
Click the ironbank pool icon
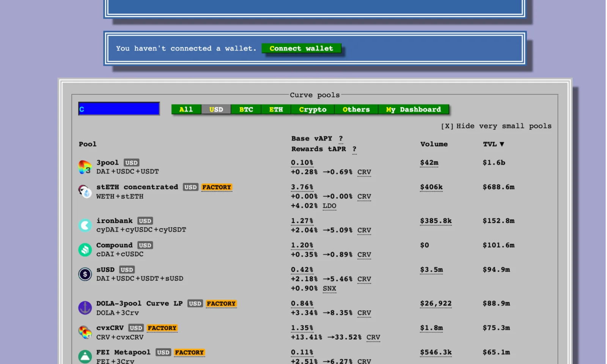tap(85, 225)
